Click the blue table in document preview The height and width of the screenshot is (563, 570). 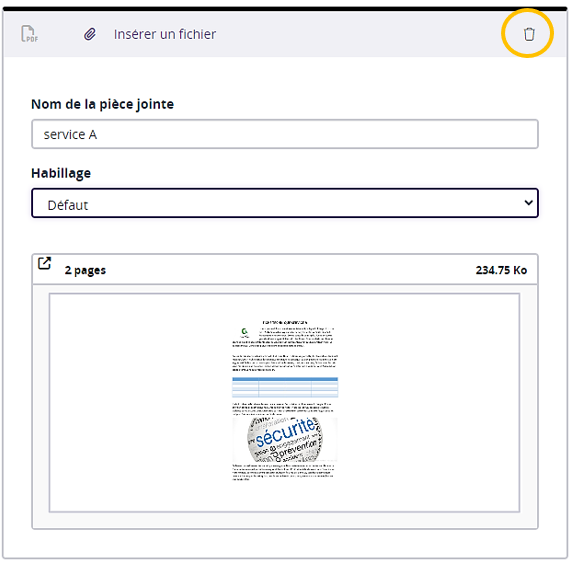point(285,387)
